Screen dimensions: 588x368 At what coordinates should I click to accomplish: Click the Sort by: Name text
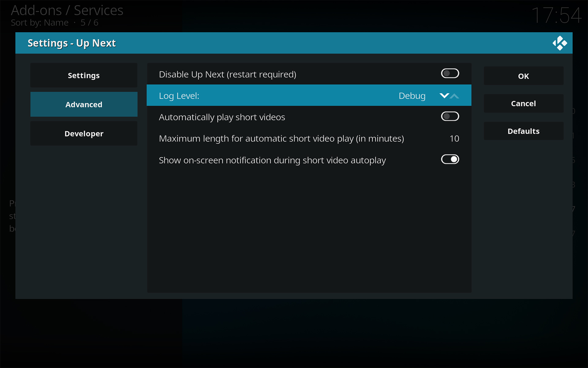40,23
